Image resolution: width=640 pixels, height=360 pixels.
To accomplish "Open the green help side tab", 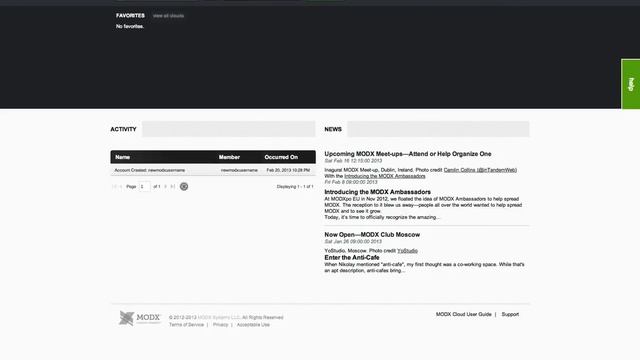I will [631, 84].
